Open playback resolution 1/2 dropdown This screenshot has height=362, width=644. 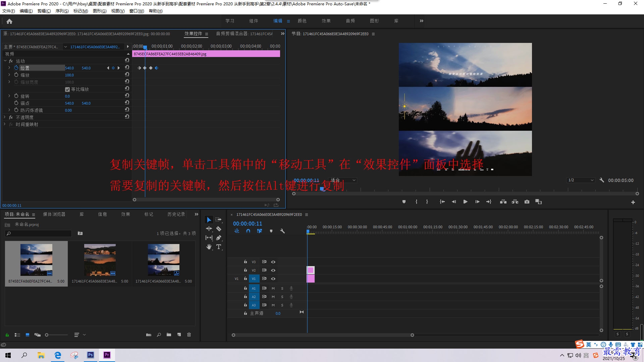point(581,180)
